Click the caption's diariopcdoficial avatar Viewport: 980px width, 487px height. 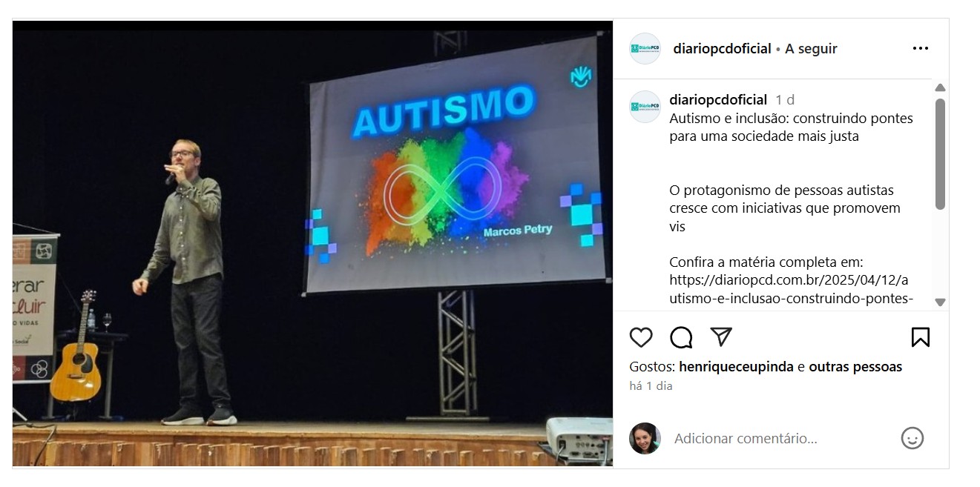pos(645,107)
